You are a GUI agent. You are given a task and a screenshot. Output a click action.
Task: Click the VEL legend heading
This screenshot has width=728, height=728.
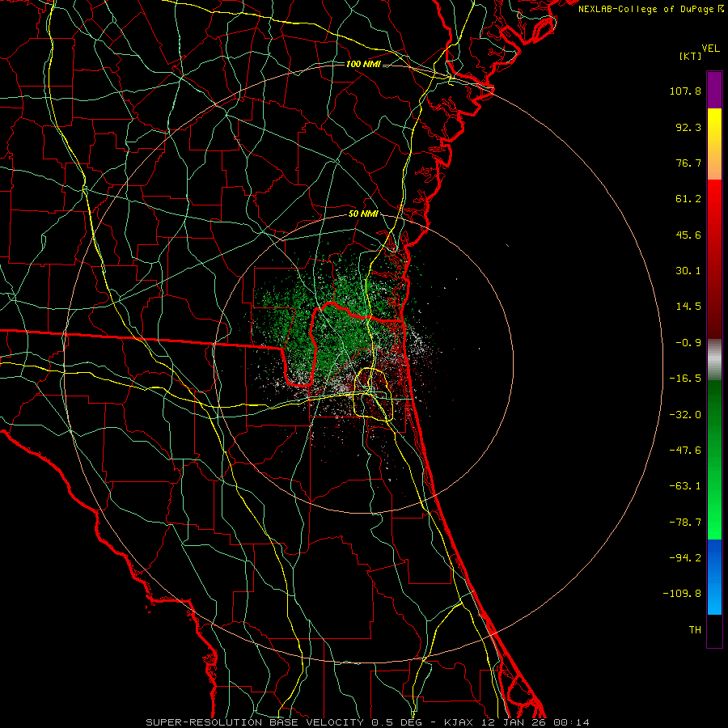(710, 49)
